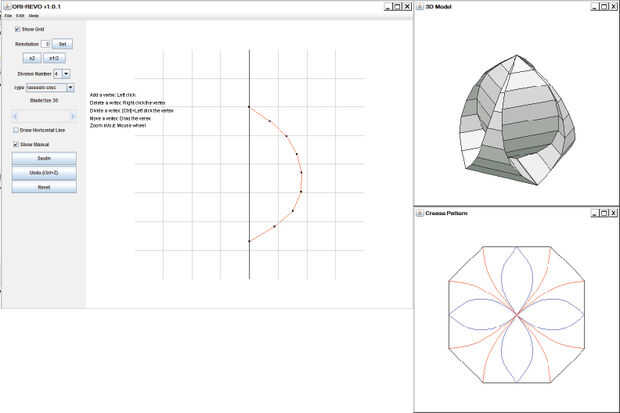This screenshot has width=620, height=413.
Task: Click the Reset button
Action: (x=44, y=187)
